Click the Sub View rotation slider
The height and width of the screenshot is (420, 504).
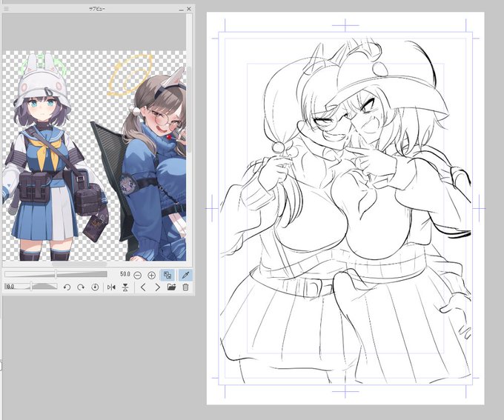[31, 287]
